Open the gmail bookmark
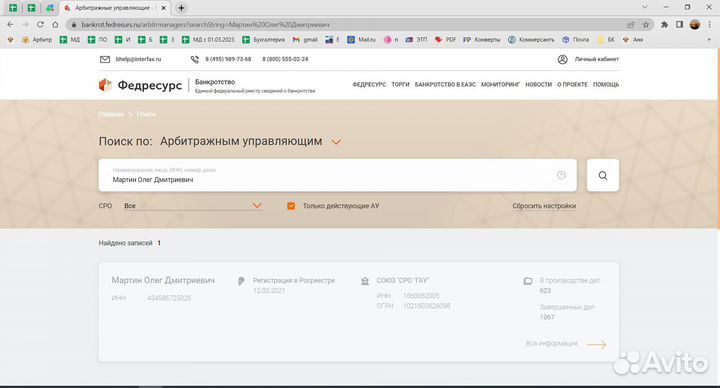Viewport: 720px width, 388px height. point(305,40)
